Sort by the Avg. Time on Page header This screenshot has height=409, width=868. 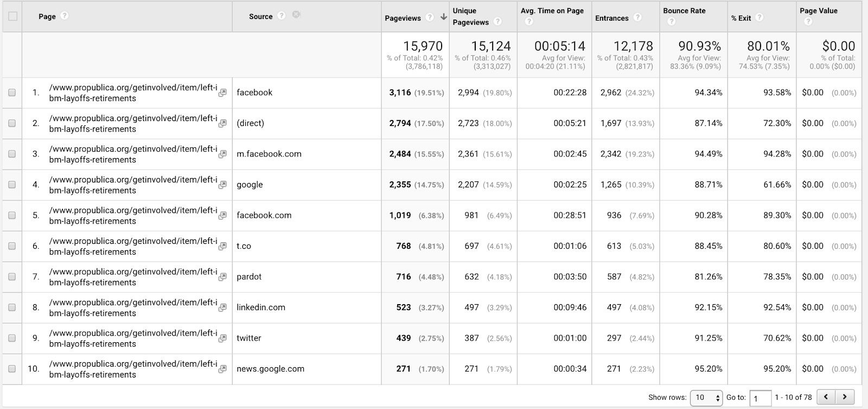point(552,11)
